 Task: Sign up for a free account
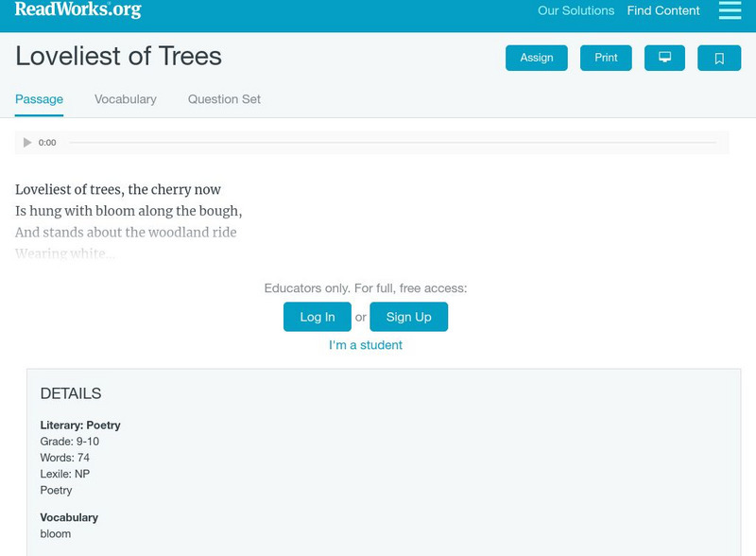point(407,317)
